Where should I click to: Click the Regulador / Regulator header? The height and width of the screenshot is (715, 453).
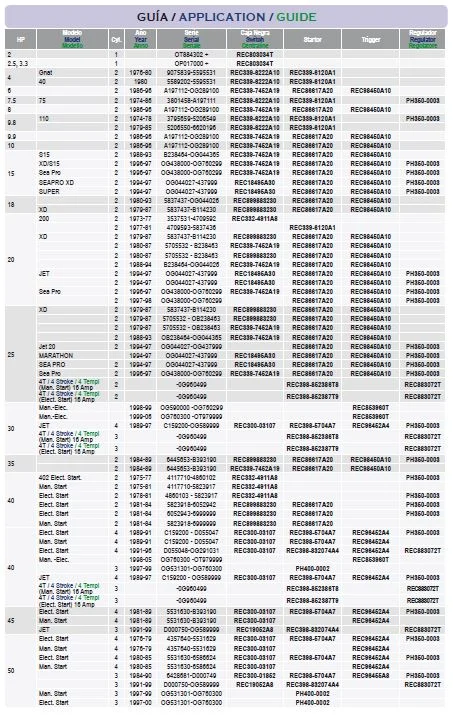point(423,39)
